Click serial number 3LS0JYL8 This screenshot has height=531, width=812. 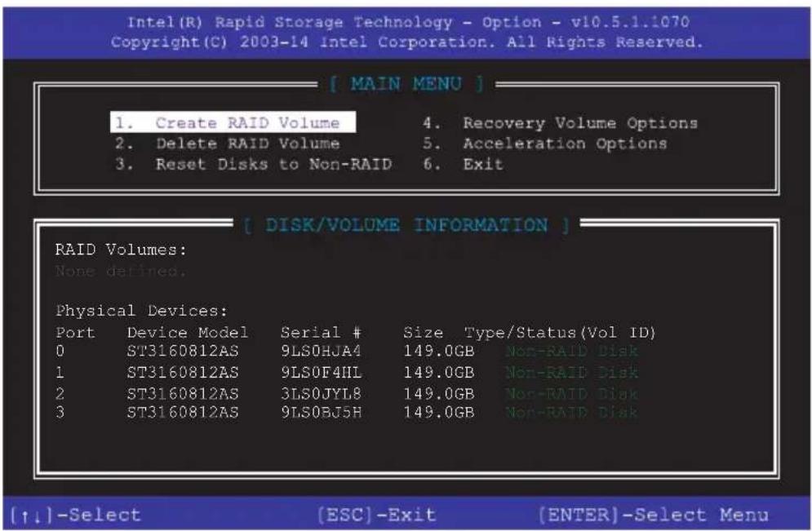coord(321,394)
